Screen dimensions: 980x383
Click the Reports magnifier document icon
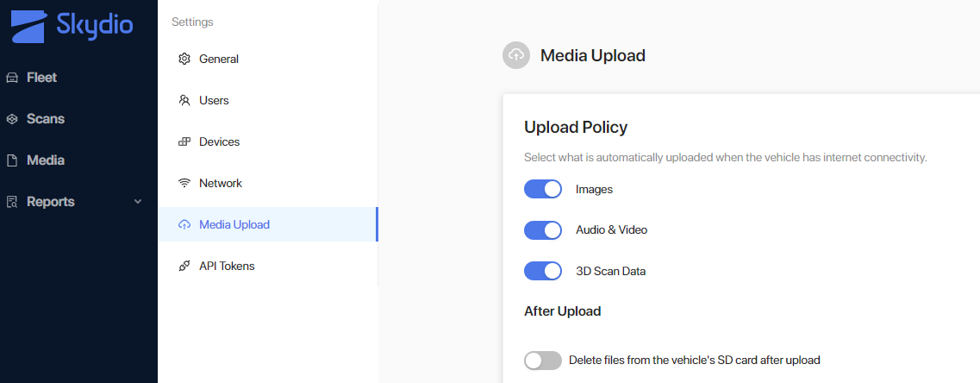click(12, 202)
